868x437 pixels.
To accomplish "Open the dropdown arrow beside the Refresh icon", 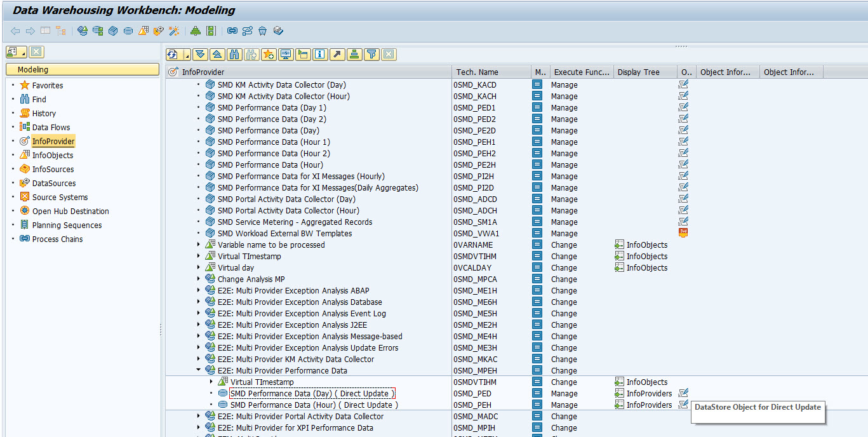I will coord(187,55).
